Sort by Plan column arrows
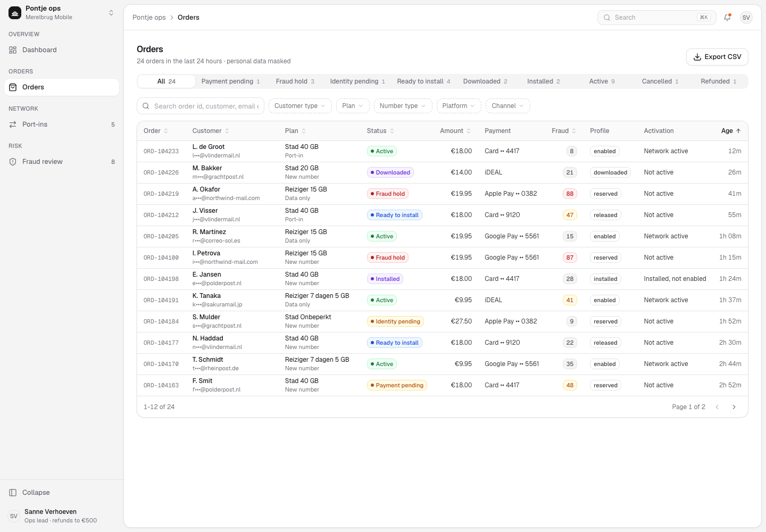 pos(304,131)
